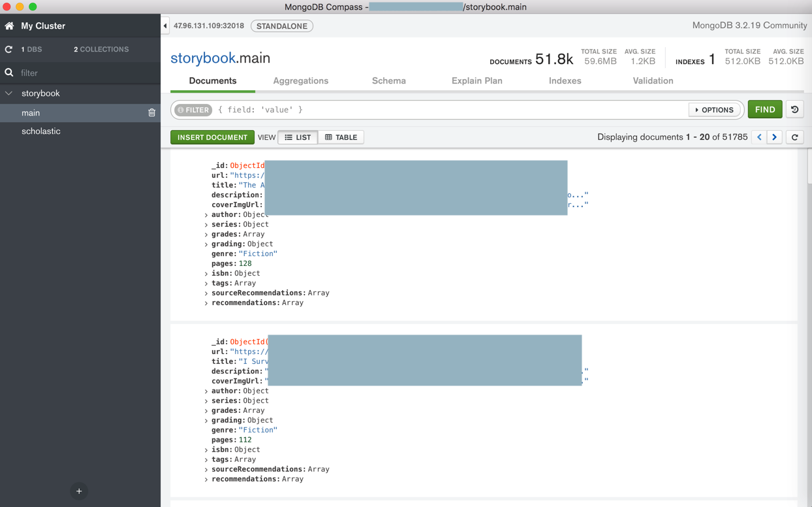Switch to Table view

click(x=341, y=137)
